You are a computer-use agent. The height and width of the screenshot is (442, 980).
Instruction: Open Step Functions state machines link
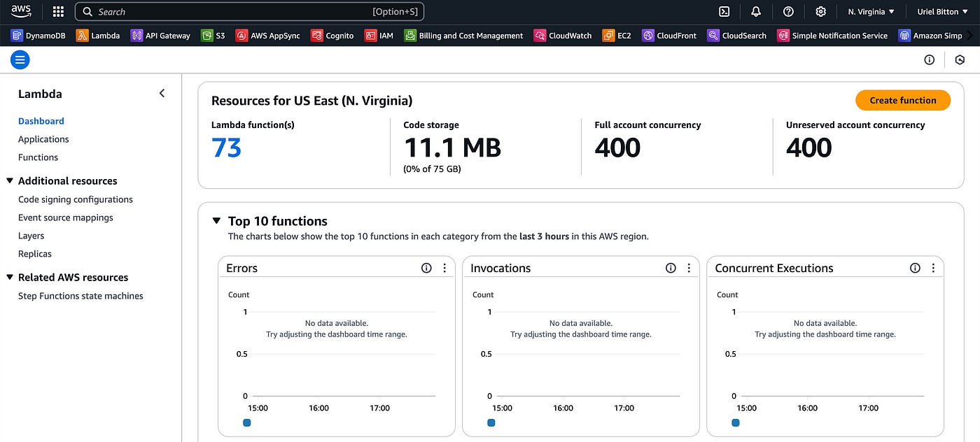[80, 296]
